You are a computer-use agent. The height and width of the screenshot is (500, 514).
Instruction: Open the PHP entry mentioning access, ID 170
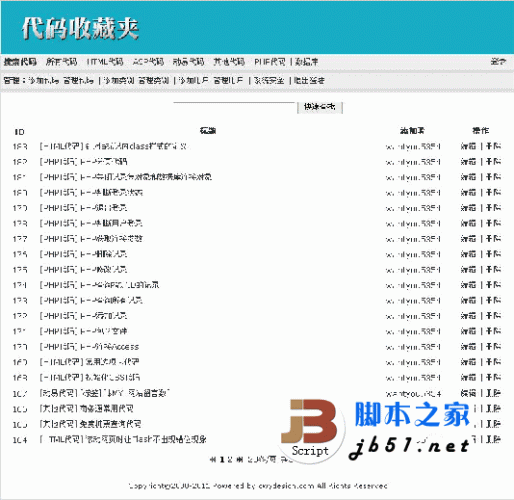(x=89, y=347)
